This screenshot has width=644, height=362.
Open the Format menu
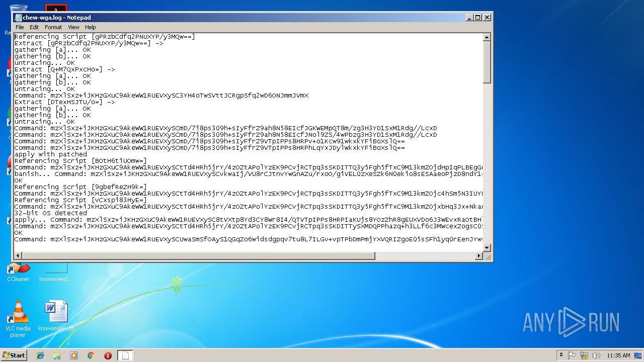click(53, 27)
